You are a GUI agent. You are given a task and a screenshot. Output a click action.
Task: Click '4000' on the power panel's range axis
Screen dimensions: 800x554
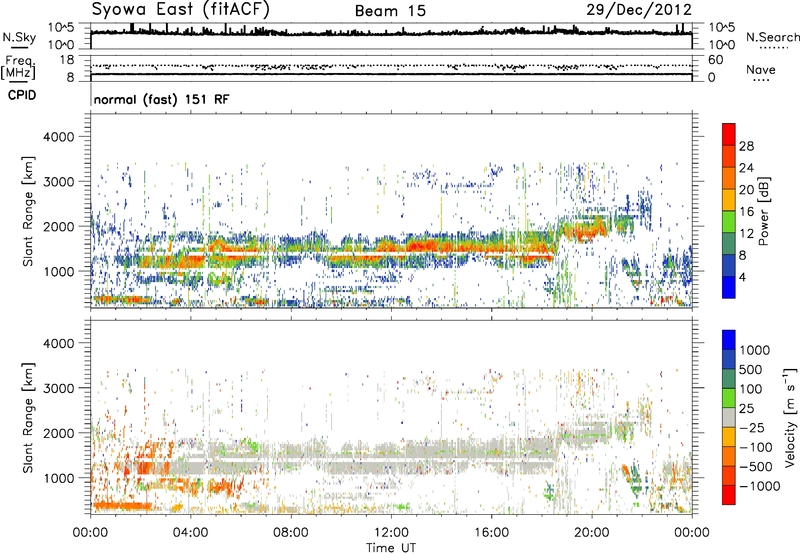pos(59,137)
